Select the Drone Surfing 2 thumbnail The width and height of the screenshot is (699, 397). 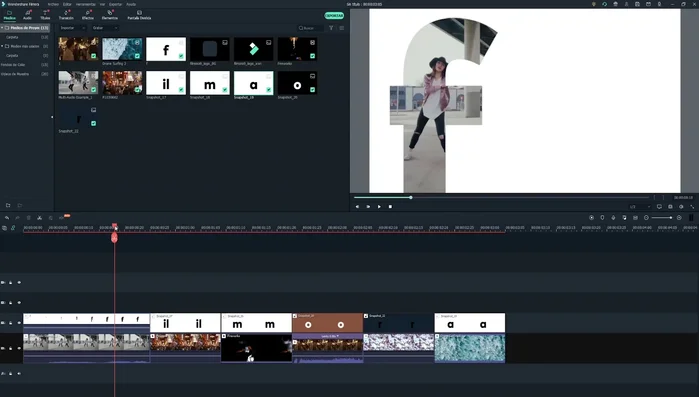[122, 49]
